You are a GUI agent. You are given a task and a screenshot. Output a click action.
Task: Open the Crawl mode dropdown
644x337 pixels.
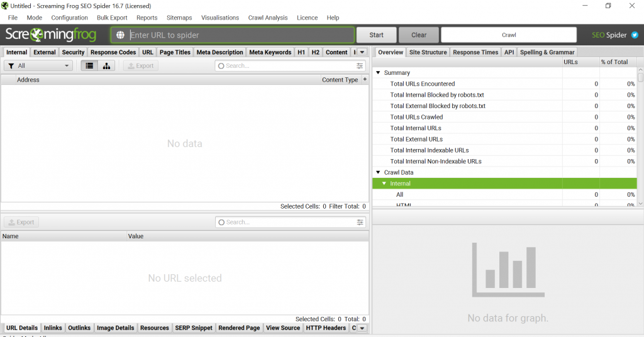(509, 35)
